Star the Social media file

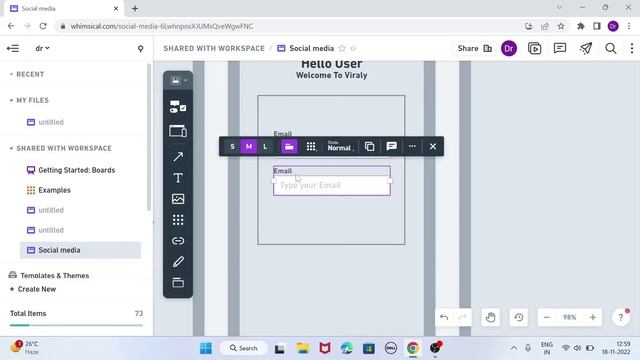point(342,49)
